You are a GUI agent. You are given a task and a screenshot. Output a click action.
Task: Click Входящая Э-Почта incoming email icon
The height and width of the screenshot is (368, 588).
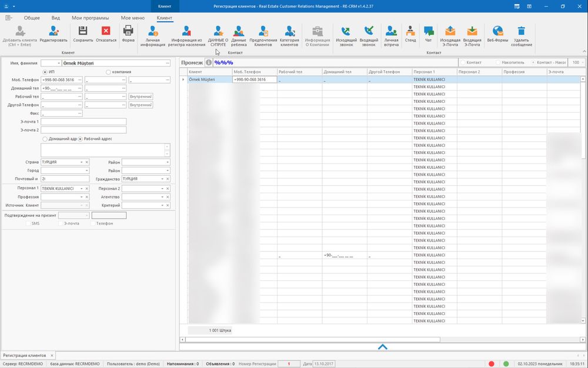pos(472,31)
